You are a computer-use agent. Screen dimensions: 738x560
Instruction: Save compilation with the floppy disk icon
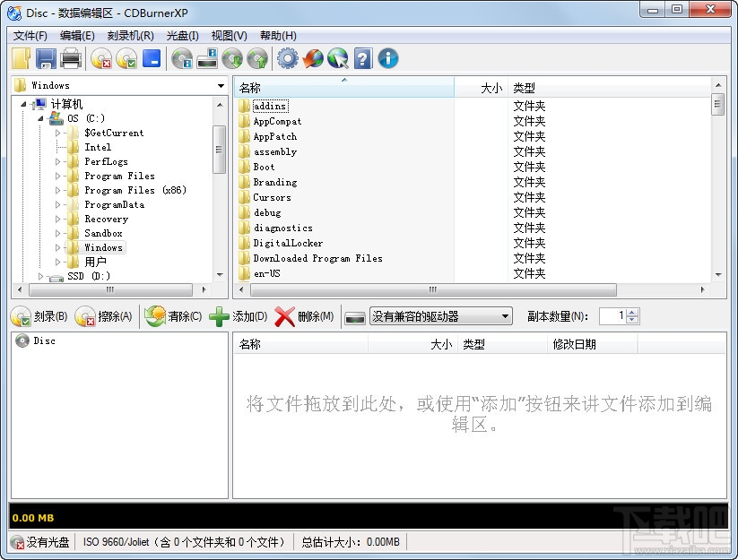[x=46, y=59]
